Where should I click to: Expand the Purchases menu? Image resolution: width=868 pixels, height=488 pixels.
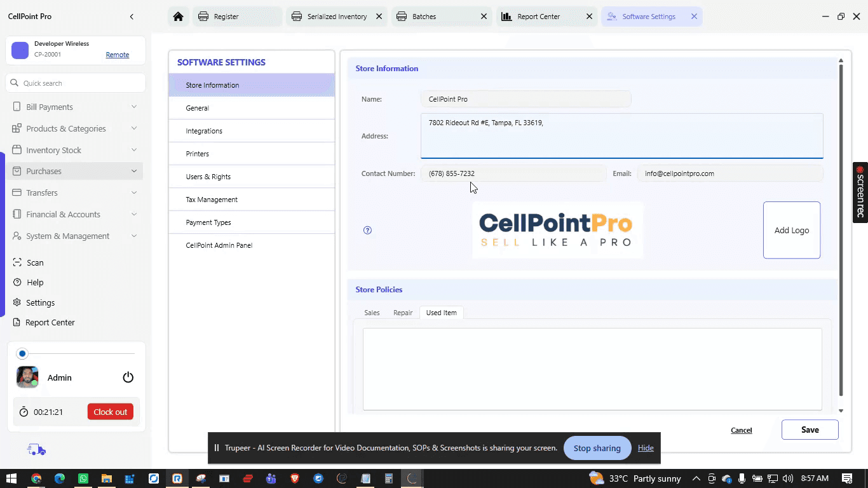[134, 171]
